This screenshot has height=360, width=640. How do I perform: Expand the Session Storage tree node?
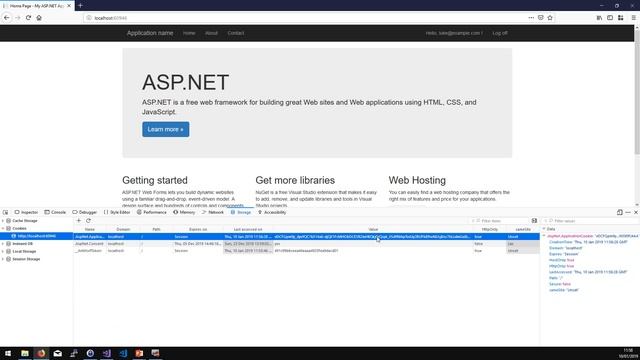point(3,259)
